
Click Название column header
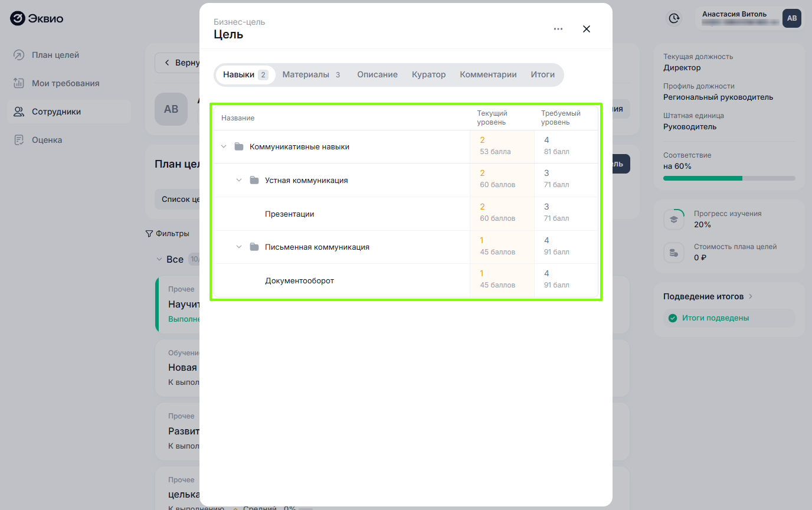(x=238, y=118)
